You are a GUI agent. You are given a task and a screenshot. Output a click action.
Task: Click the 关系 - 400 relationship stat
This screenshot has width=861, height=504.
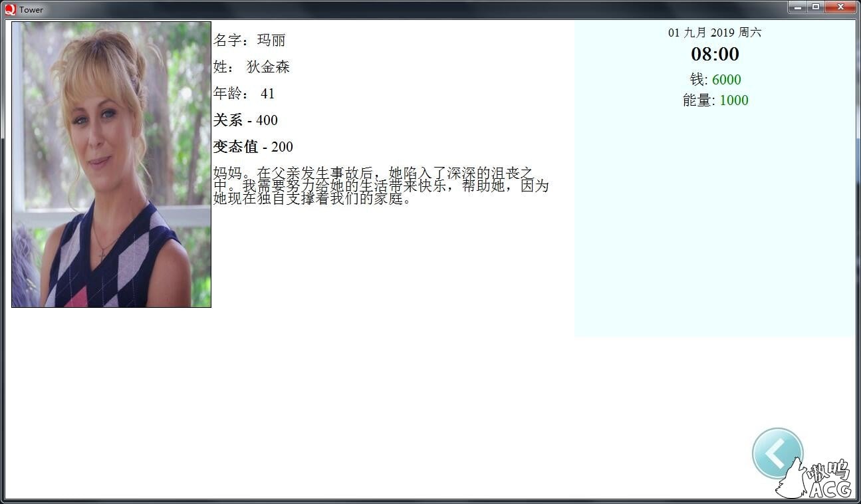tap(245, 120)
